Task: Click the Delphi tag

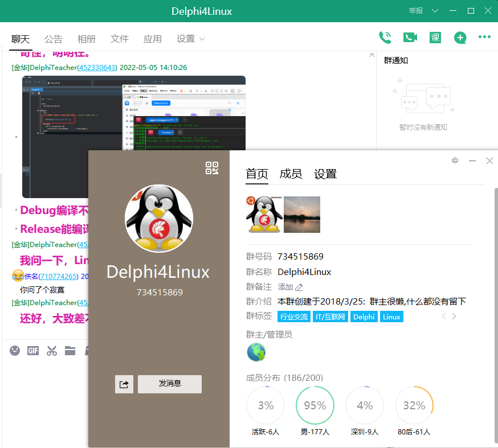Action: point(364,317)
